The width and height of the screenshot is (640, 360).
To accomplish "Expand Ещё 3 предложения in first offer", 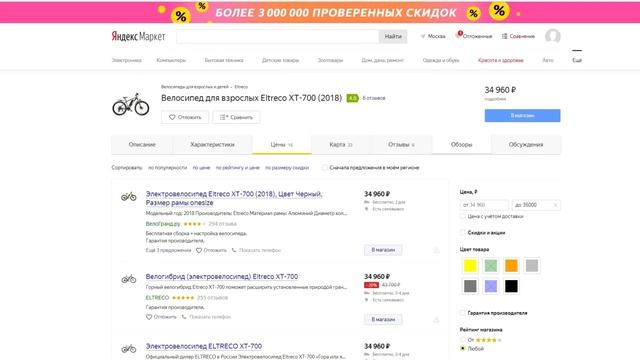I will (x=168, y=250).
